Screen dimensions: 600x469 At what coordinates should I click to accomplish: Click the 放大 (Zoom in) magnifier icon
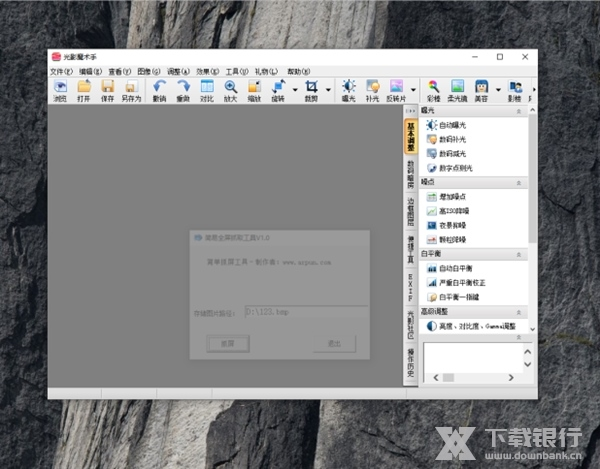pyautogui.click(x=231, y=90)
